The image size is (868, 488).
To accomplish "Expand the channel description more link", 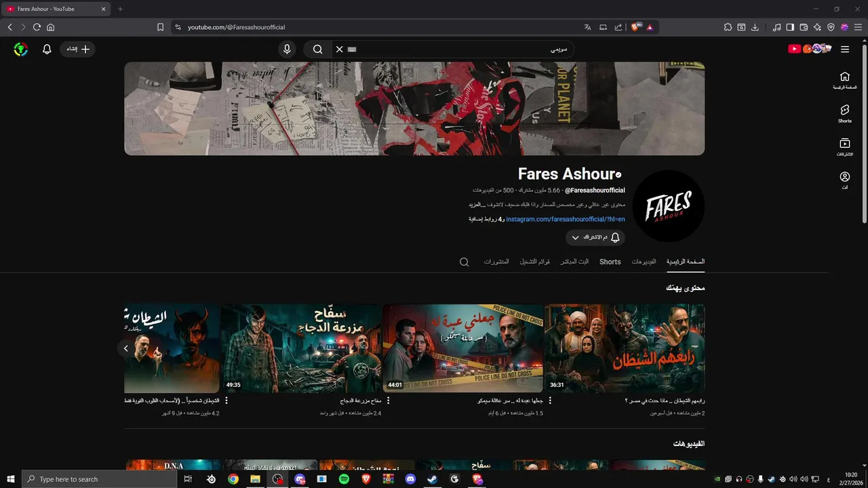I will [x=478, y=205].
